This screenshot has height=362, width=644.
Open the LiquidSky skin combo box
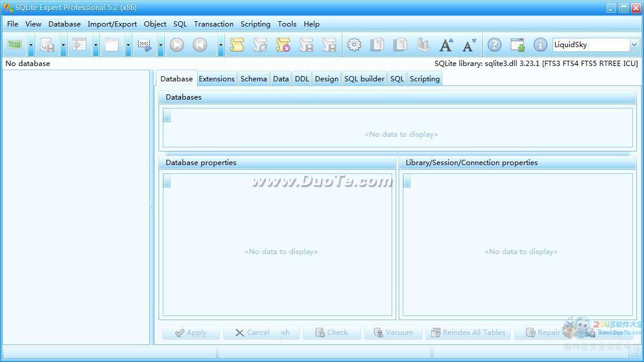coord(596,45)
